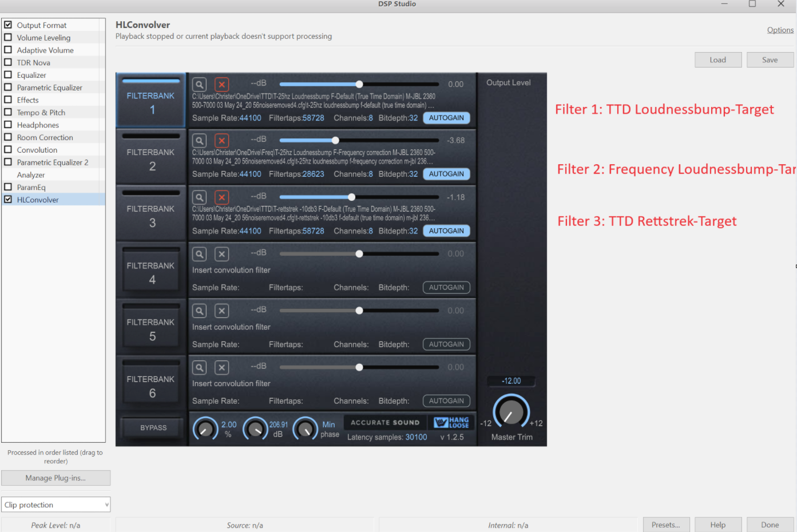Browse for a filter in Filterbank 3
Viewport: 797px width, 532px height.
coord(199,197)
